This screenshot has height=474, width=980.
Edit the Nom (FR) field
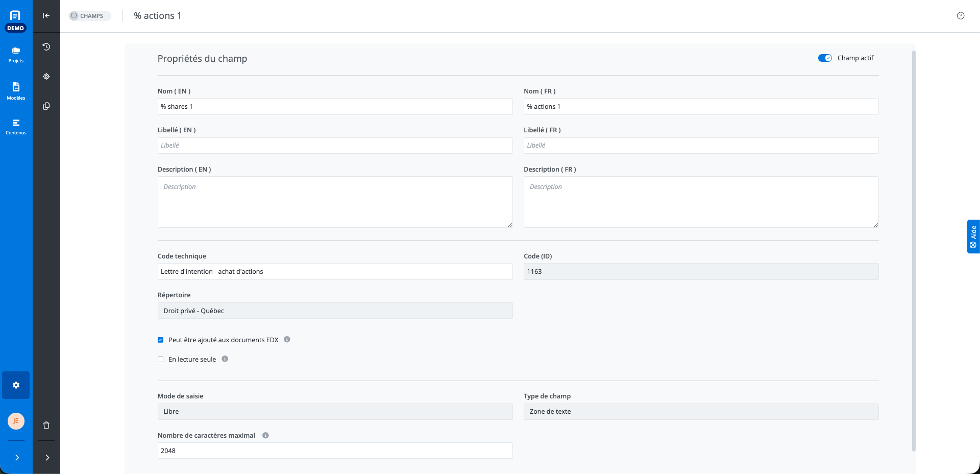[701, 107]
